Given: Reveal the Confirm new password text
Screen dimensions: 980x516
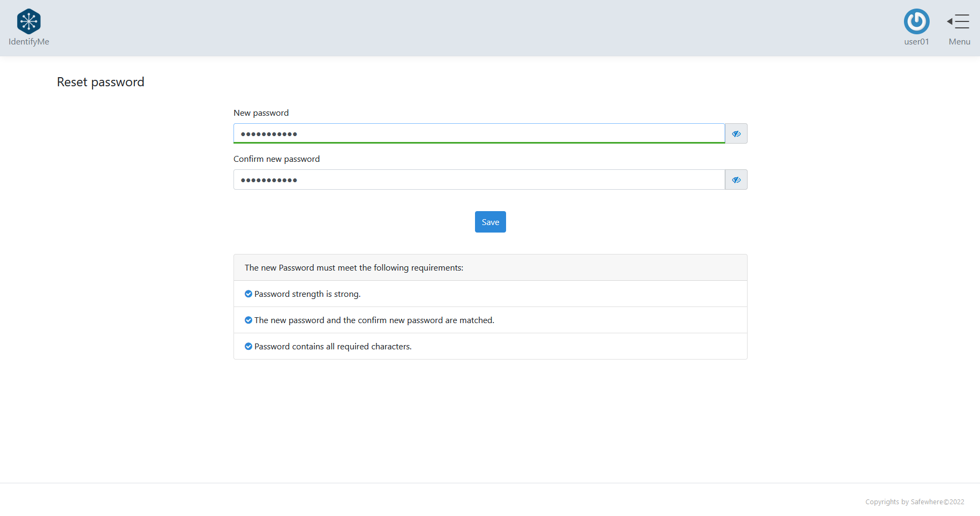Looking at the screenshot, I should tap(736, 180).
